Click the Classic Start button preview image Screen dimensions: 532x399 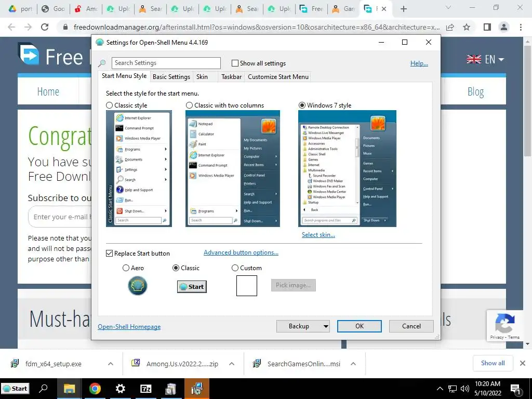point(192,287)
